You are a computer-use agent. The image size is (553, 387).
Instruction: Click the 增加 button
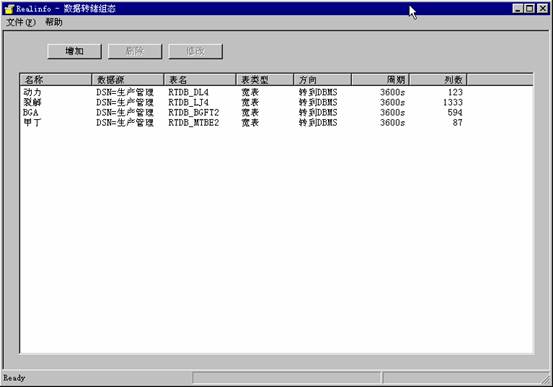(74, 51)
